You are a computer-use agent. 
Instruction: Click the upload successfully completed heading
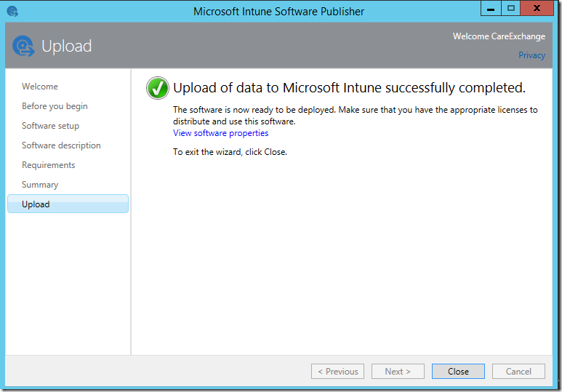tap(349, 88)
